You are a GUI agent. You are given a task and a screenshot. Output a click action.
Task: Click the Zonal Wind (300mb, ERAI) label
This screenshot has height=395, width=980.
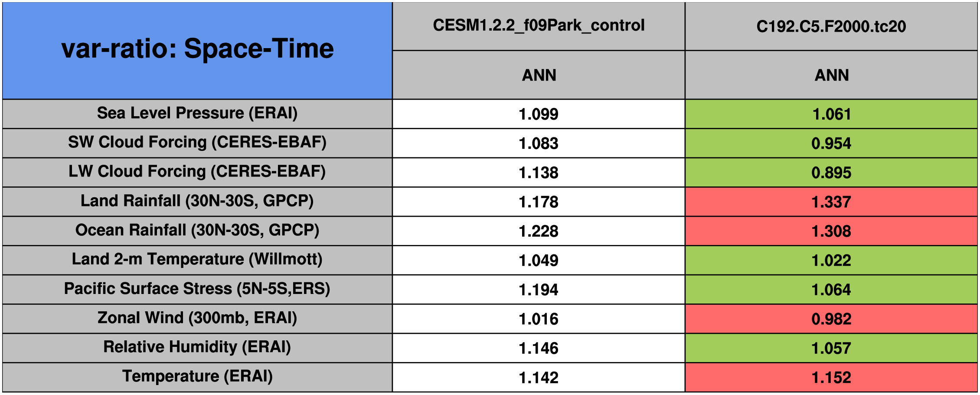click(x=197, y=318)
